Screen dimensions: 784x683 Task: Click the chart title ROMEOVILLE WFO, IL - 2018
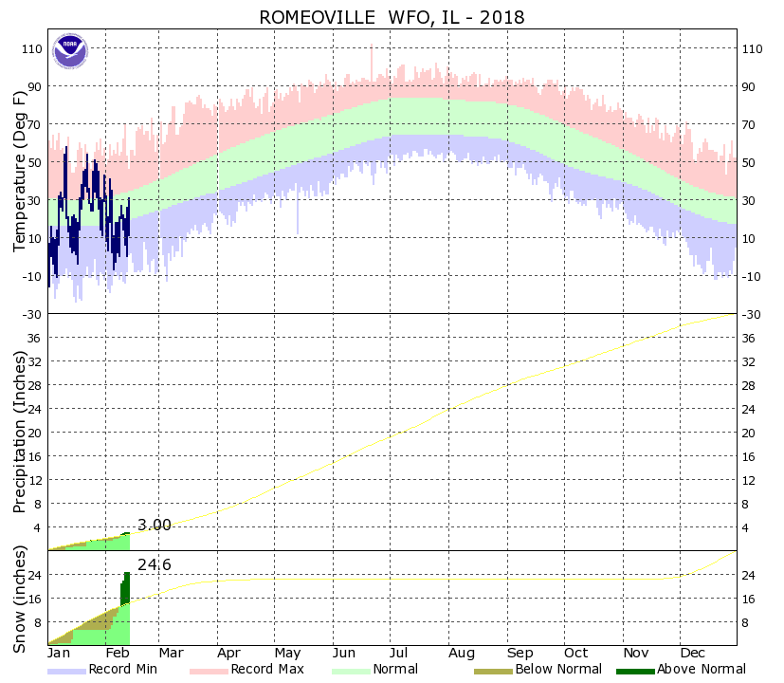coord(392,17)
